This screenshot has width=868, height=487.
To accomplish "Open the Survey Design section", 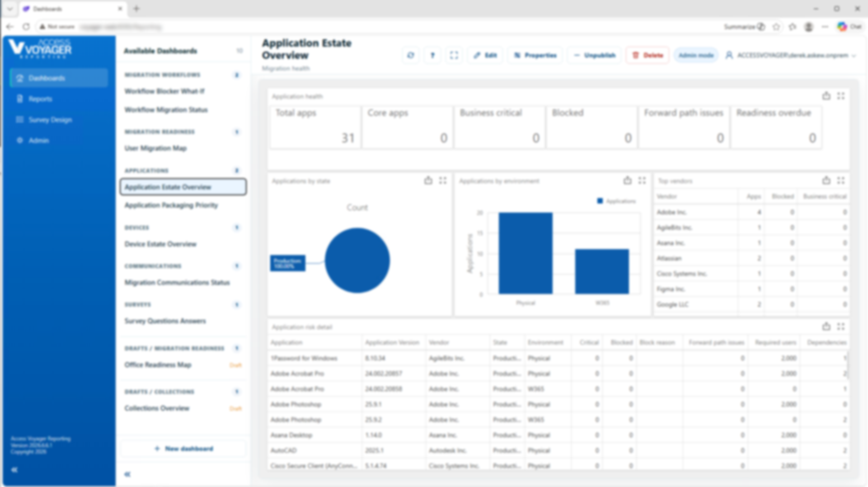I will (x=59, y=120).
